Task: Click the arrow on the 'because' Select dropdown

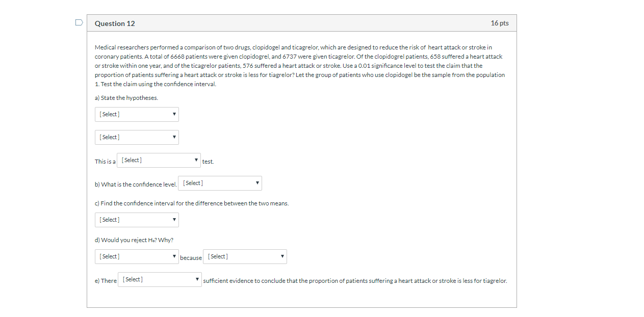Action: [x=282, y=256]
